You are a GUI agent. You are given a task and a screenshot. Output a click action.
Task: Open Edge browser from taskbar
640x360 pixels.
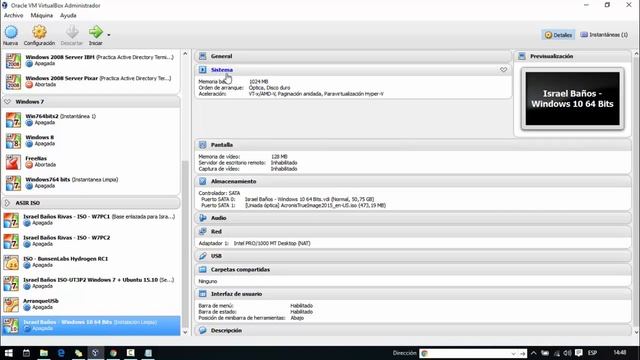[61, 353]
